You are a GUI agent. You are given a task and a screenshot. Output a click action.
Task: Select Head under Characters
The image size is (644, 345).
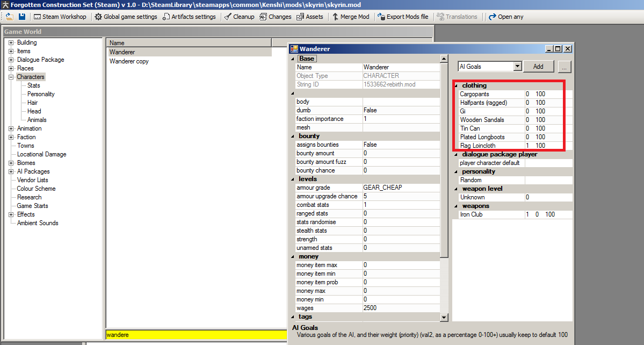click(x=34, y=111)
